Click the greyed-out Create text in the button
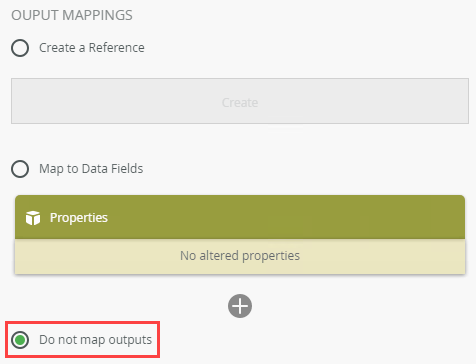476x364 pixels. (240, 102)
